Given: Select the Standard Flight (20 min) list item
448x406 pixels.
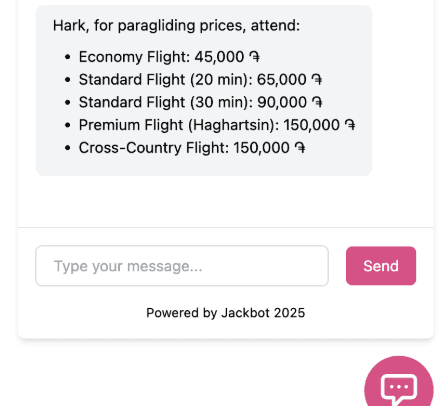Looking at the screenshot, I should [x=200, y=80].
